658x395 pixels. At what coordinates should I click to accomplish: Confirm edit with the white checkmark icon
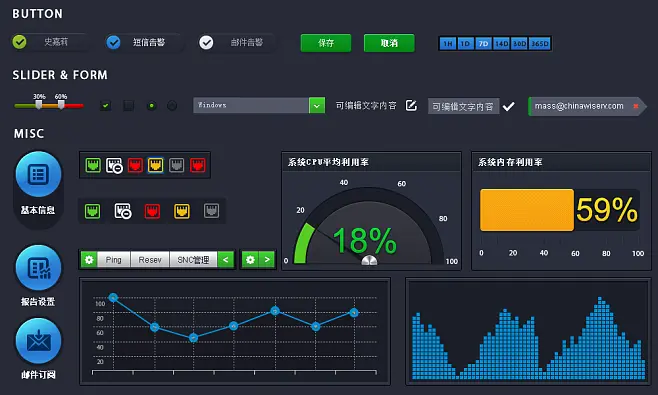point(509,107)
